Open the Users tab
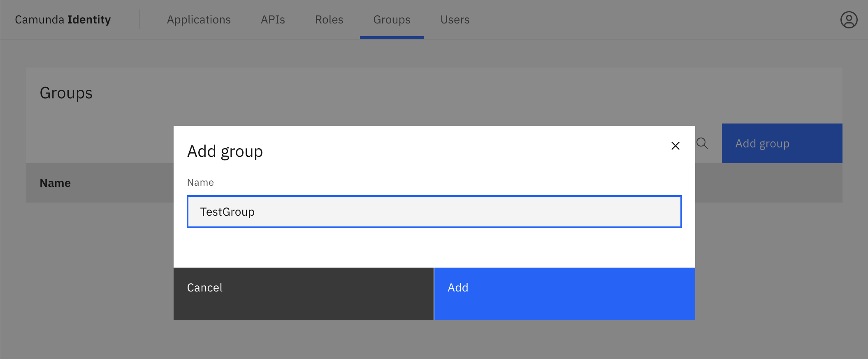This screenshot has height=359, width=868. (455, 20)
